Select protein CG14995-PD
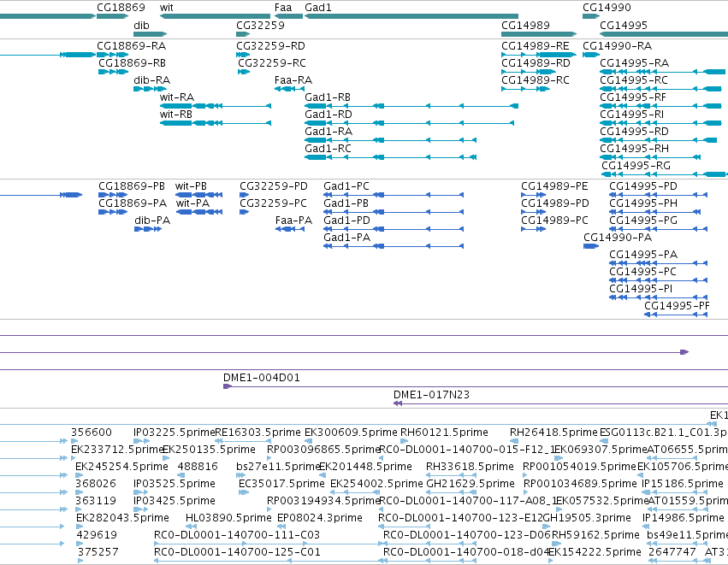 643,186
